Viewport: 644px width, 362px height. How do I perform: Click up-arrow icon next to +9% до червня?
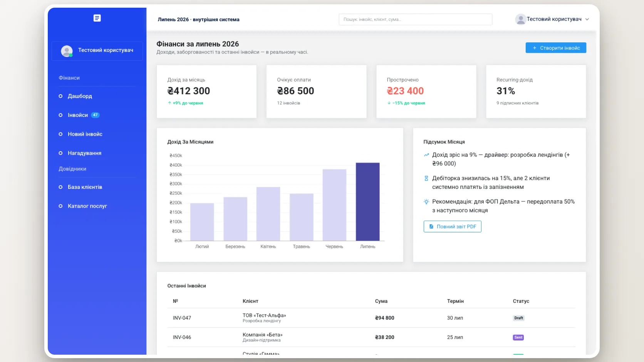point(169,103)
